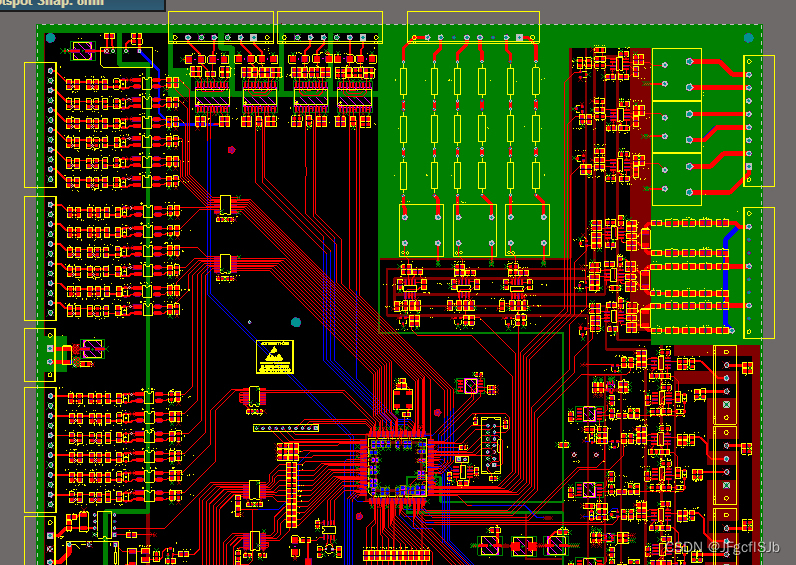796x565 pixels.
Task: Select rightmost relay footprint in green copper area
Action: 527,230
